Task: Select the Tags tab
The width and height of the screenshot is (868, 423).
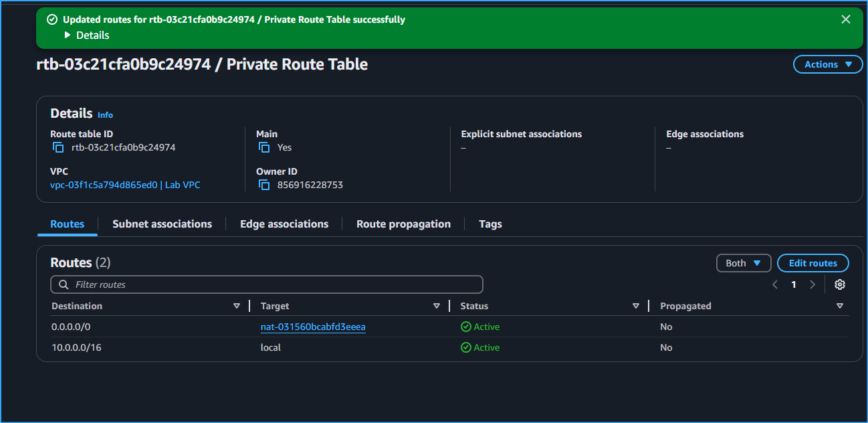Action: (x=490, y=224)
